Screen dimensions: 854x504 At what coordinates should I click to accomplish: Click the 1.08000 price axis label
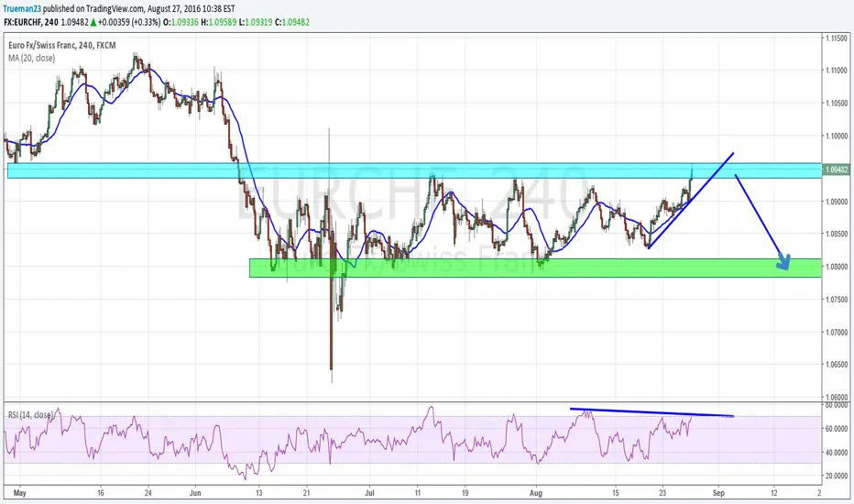coord(836,267)
